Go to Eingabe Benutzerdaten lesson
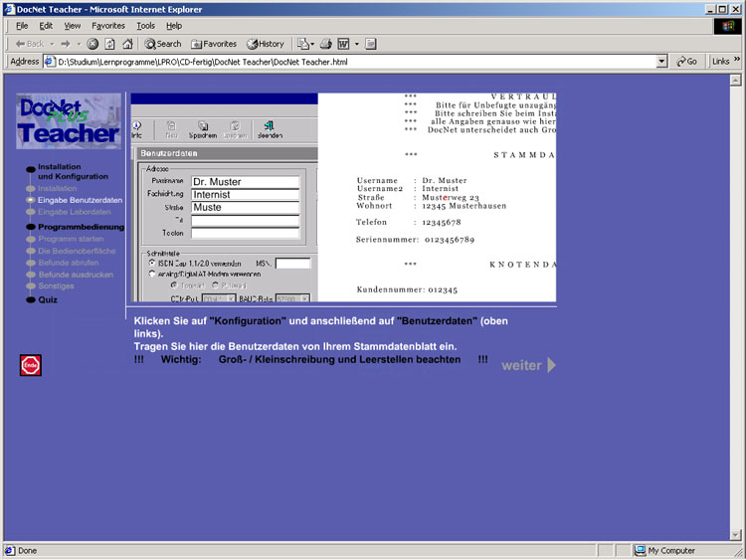Viewport: 746px width, 560px height. click(80, 200)
